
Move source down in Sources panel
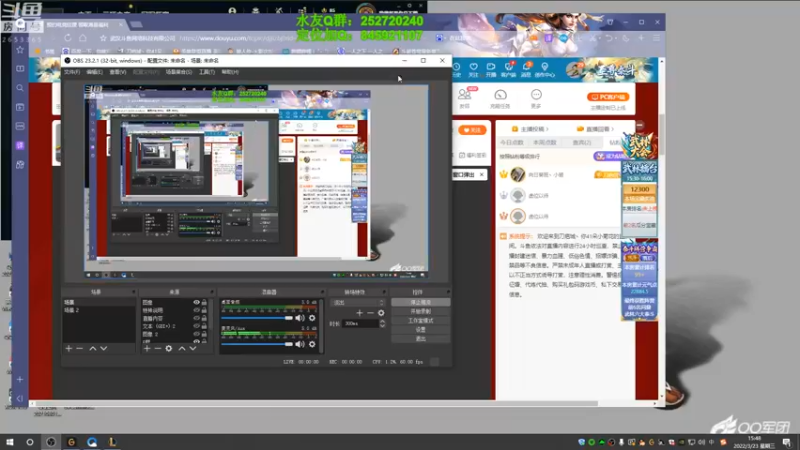[193, 348]
